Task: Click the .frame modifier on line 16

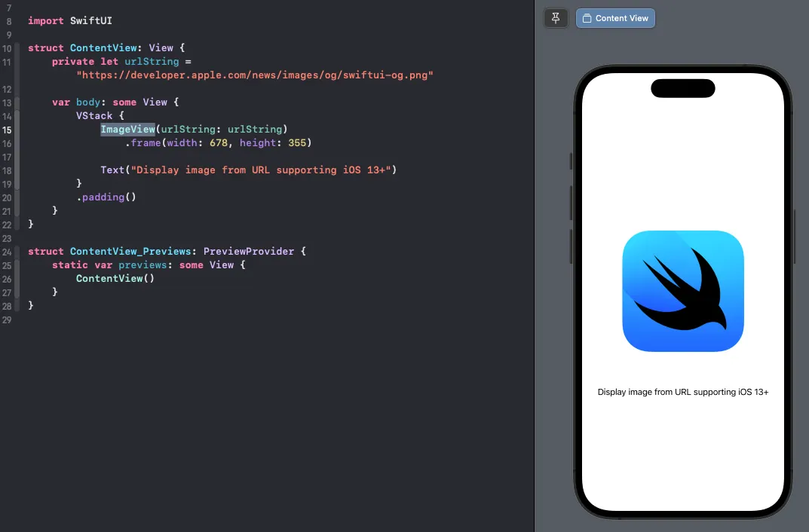Action: 146,143
